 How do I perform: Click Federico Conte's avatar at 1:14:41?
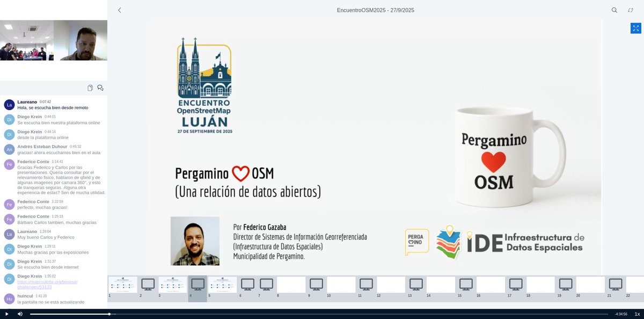tap(9, 164)
